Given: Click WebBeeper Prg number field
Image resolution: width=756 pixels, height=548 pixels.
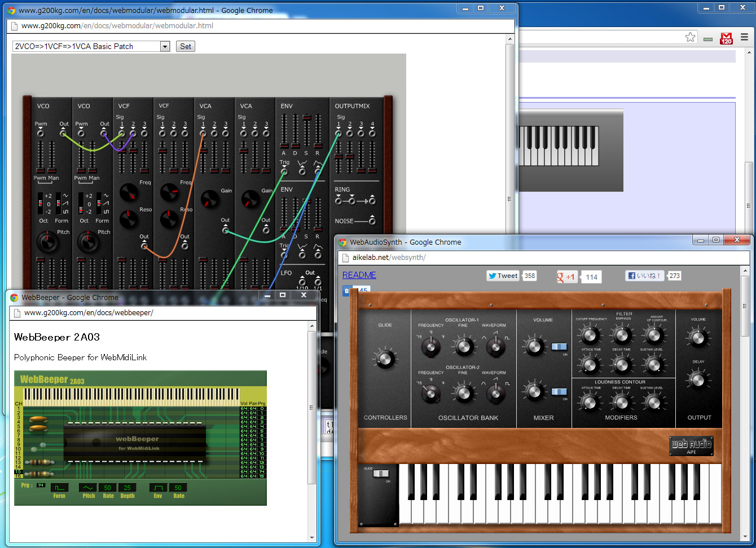Looking at the screenshot, I should click(x=41, y=485).
